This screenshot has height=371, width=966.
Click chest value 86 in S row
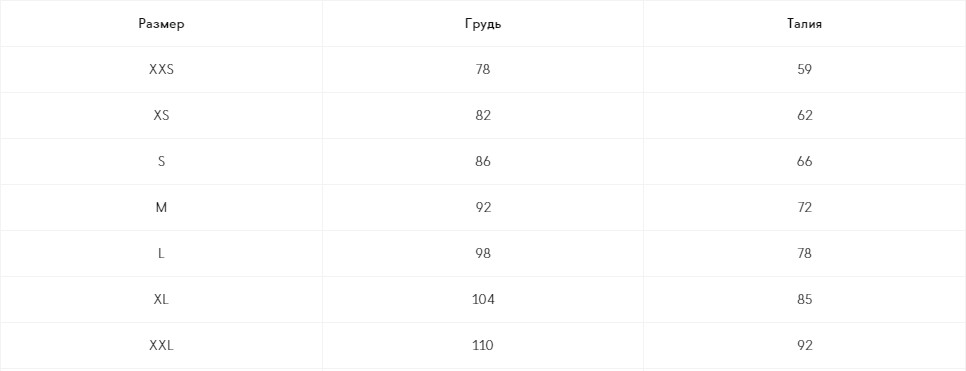tap(483, 161)
